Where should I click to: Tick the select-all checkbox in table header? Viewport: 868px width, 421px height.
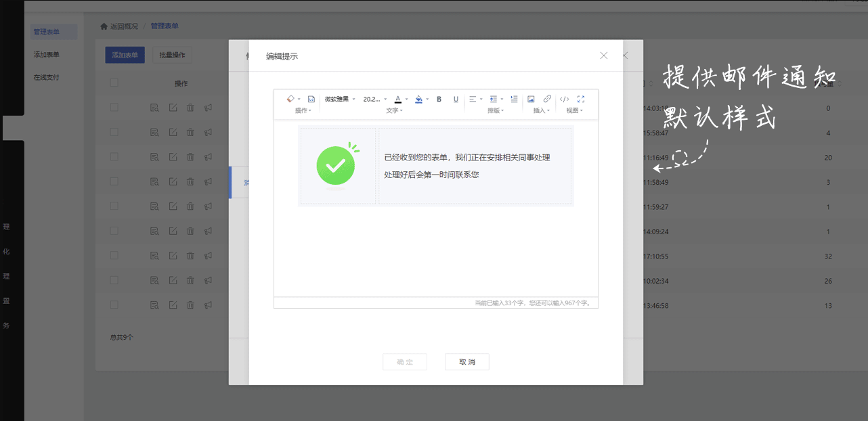[x=114, y=83]
